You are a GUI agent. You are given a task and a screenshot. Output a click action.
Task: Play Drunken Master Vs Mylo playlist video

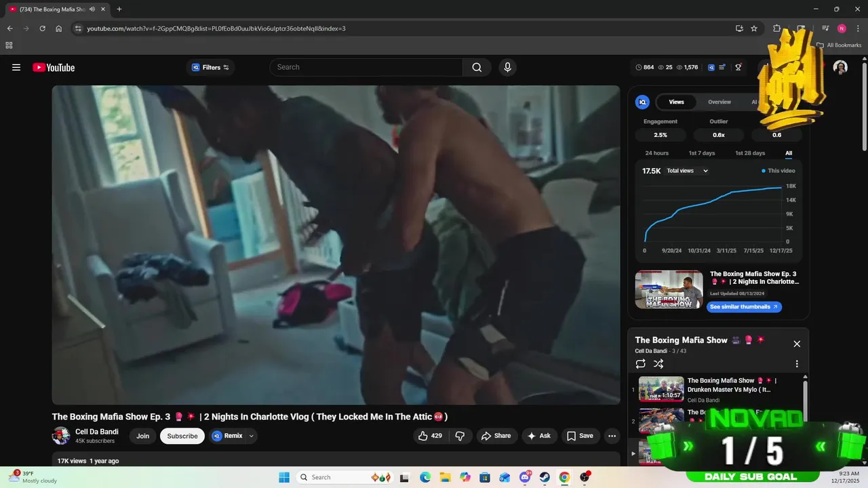click(x=719, y=389)
